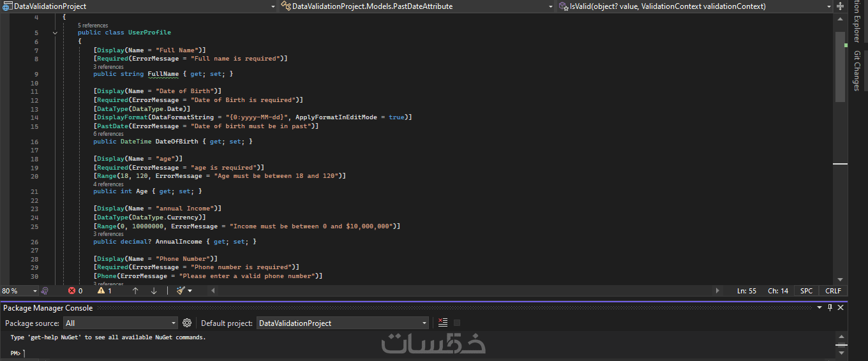Expand code cleanup profile dropdown arrow
Image resolution: width=868 pixels, height=361 pixels.
click(x=190, y=291)
